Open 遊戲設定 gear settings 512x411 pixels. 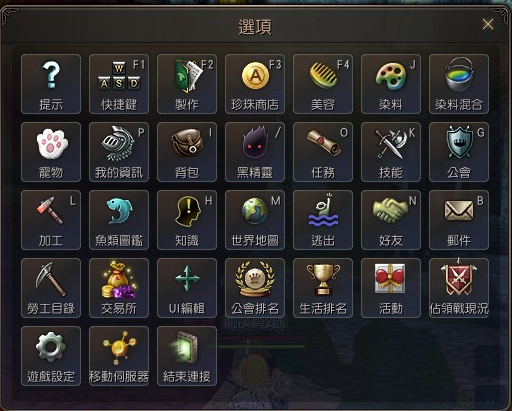(x=51, y=356)
